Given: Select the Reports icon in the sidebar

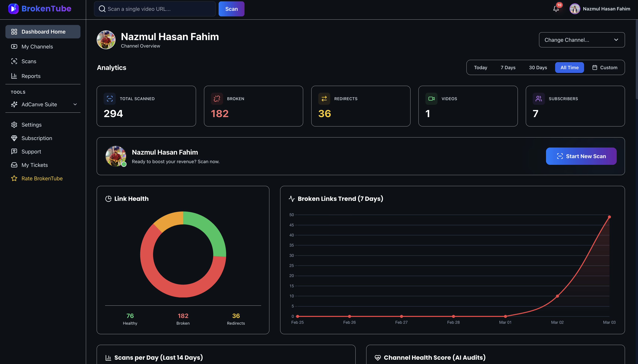Looking at the screenshot, I should point(14,76).
